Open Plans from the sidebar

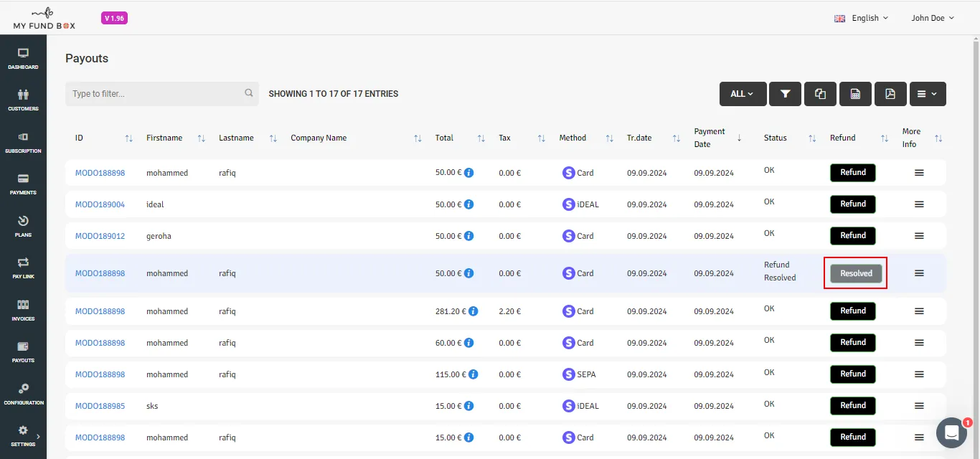pyautogui.click(x=23, y=227)
